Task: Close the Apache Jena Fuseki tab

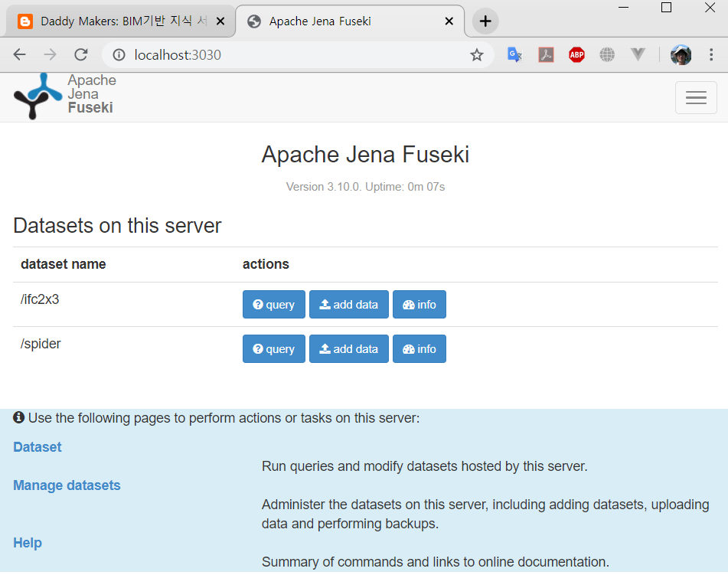Action: (x=449, y=21)
